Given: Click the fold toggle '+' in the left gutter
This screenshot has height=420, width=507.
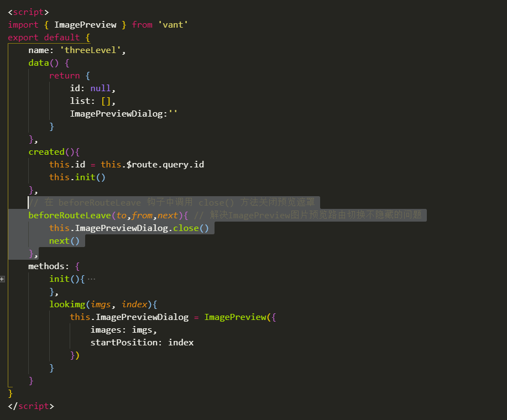Looking at the screenshot, I should tap(2, 279).
